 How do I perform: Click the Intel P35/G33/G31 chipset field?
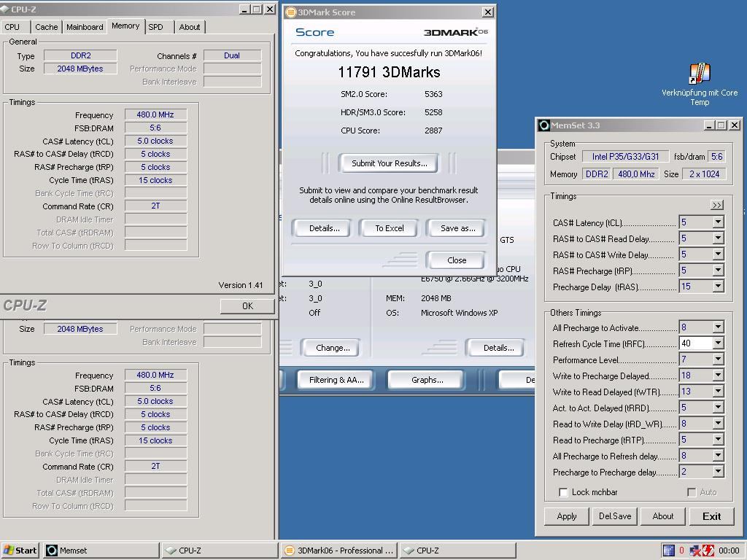(x=625, y=157)
